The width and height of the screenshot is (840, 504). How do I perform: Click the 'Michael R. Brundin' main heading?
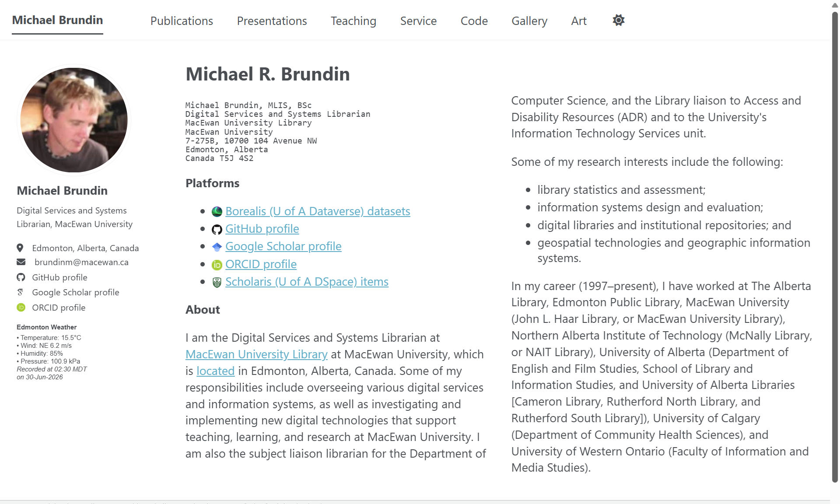[x=268, y=74]
